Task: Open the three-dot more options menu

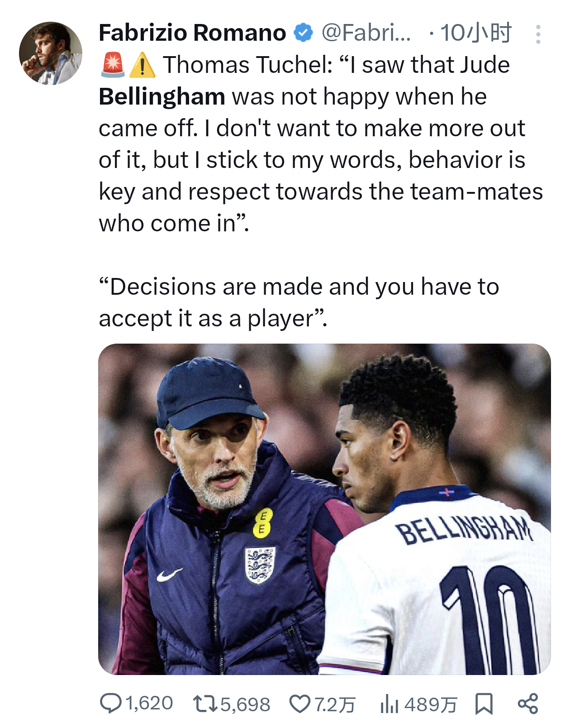Action: pyautogui.click(x=537, y=34)
